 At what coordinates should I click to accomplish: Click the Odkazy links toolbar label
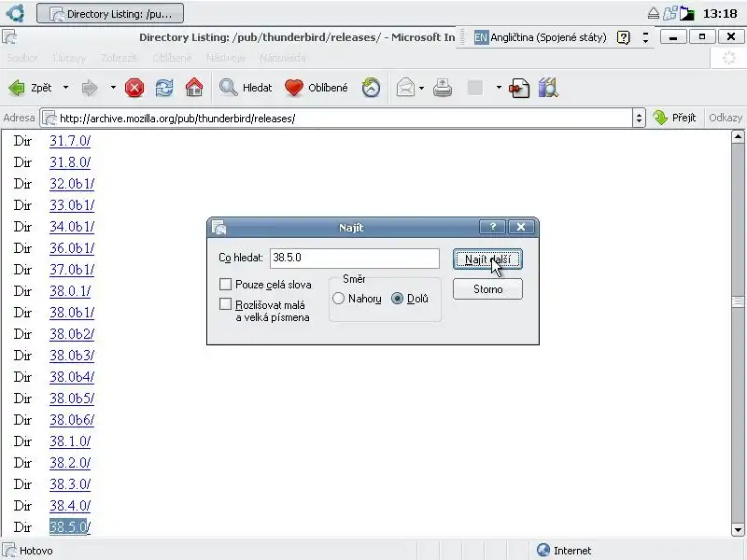click(726, 118)
